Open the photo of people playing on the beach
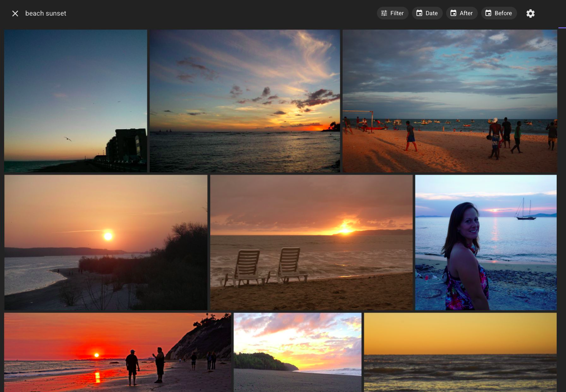This screenshot has width=566, height=392. (450, 101)
